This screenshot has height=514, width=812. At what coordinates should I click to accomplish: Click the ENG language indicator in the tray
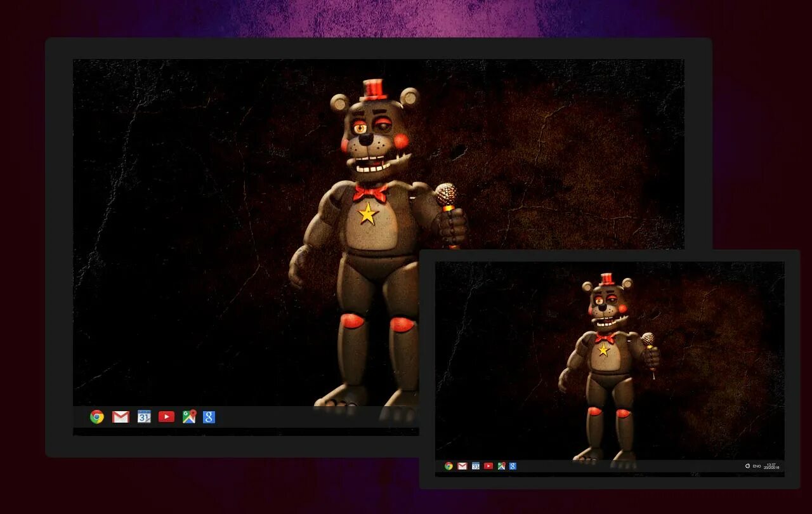[757, 466]
